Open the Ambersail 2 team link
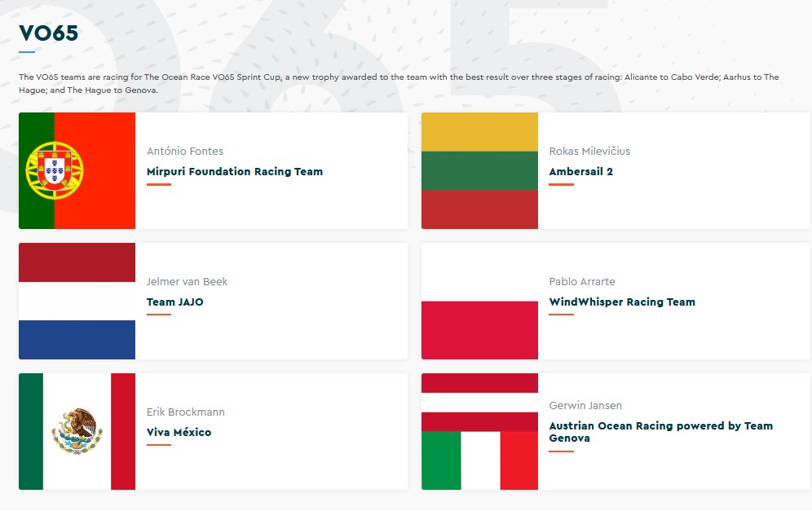 pyautogui.click(x=580, y=172)
